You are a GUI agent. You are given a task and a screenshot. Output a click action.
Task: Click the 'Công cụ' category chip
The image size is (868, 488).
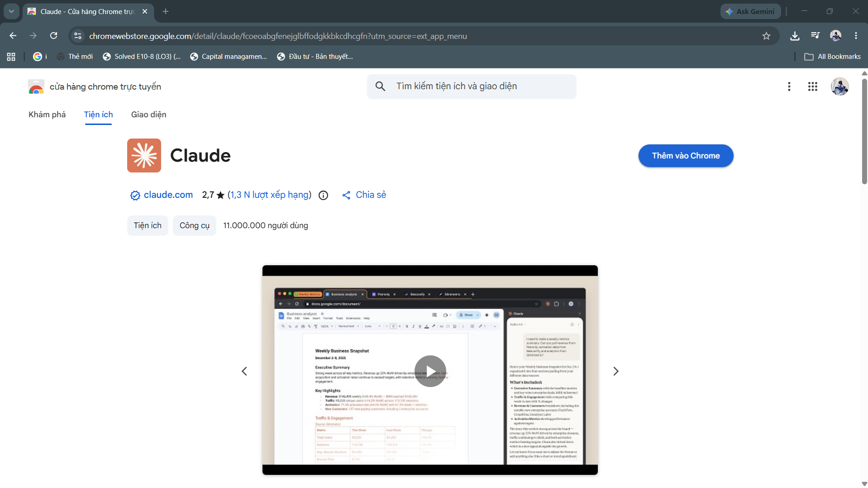195,225
